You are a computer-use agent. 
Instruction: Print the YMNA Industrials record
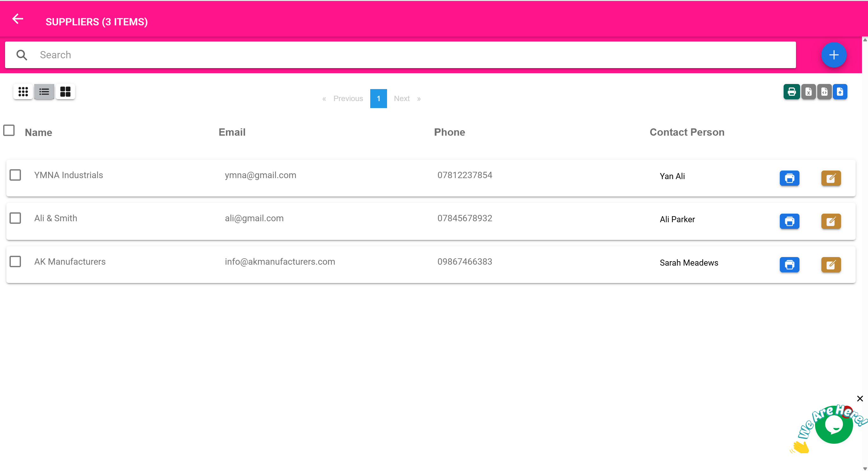pos(790,178)
